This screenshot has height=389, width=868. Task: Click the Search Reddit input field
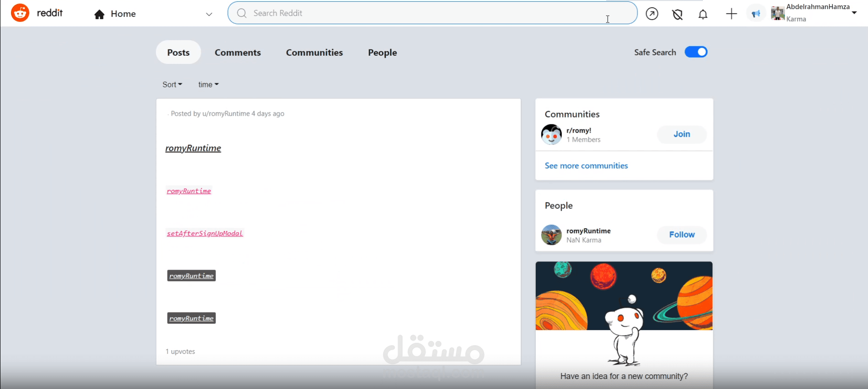pos(432,13)
